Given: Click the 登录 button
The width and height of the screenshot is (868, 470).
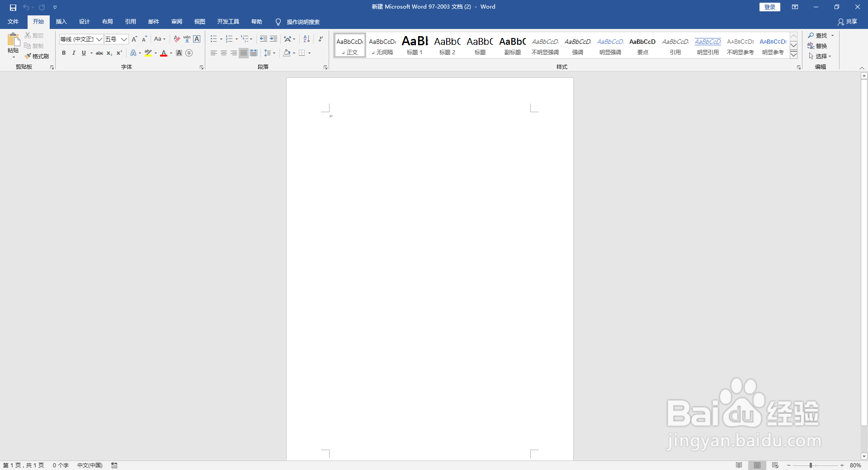Looking at the screenshot, I should (x=769, y=7).
